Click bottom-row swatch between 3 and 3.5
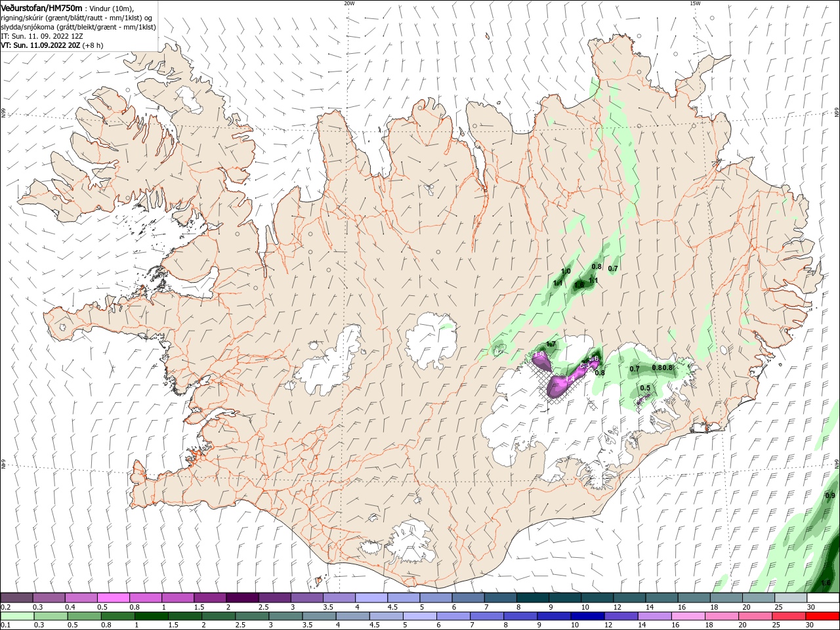840x630 pixels. click(286, 616)
